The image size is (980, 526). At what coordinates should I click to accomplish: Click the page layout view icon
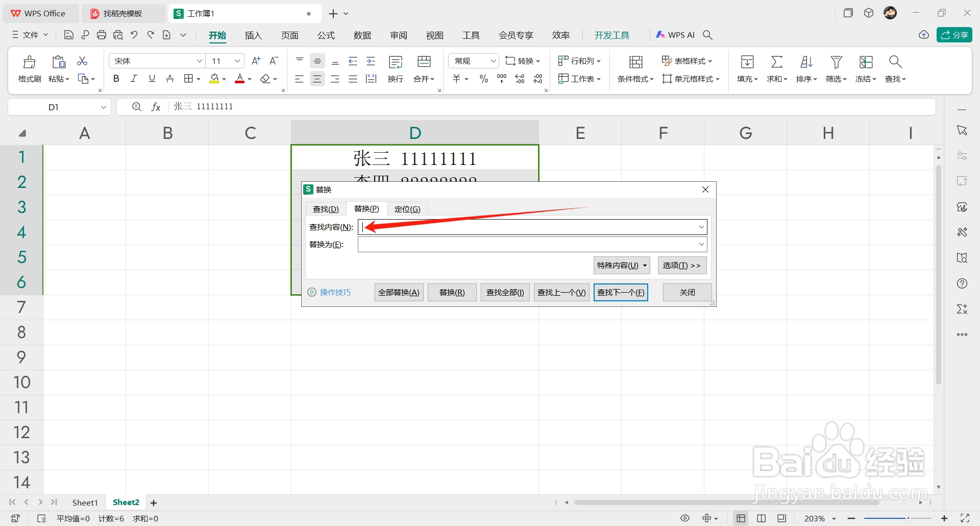click(762, 519)
